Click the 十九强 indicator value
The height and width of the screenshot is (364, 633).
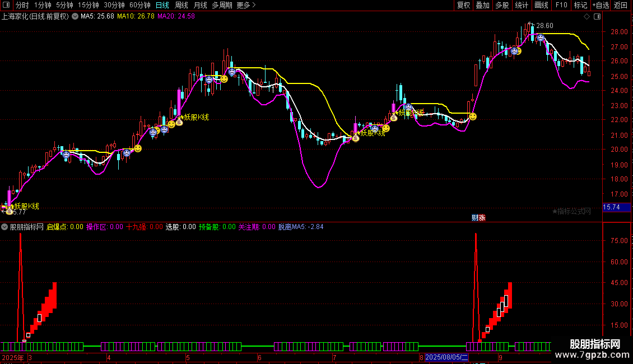(145, 227)
